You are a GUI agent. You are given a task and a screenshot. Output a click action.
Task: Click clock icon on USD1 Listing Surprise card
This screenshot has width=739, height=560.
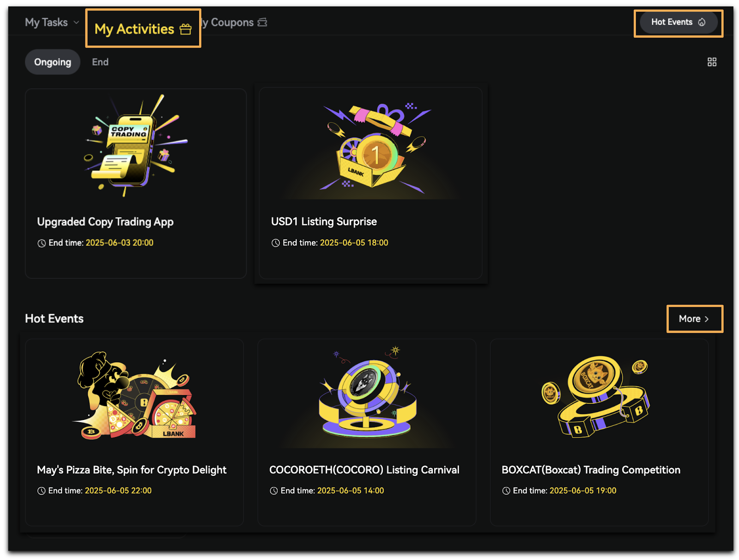tap(276, 243)
